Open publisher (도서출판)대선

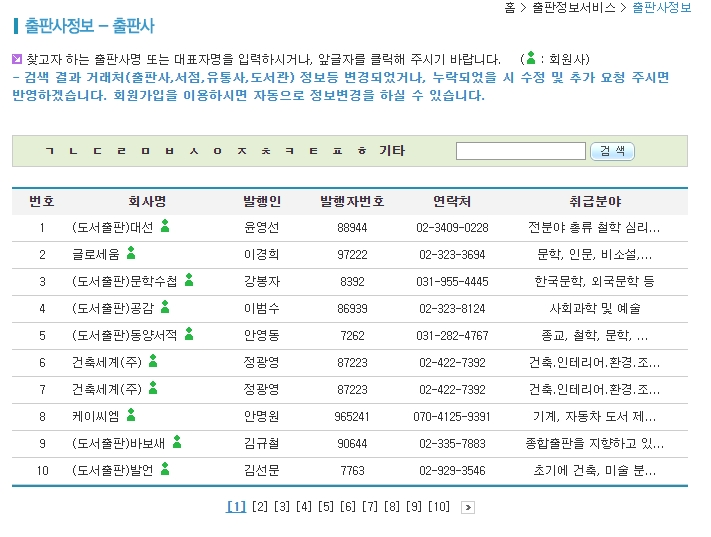coord(113,227)
